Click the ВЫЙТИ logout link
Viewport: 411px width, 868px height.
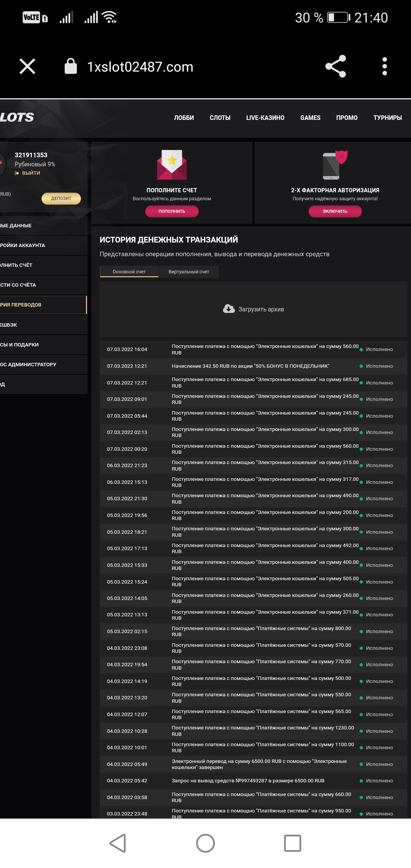[x=30, y=173]
